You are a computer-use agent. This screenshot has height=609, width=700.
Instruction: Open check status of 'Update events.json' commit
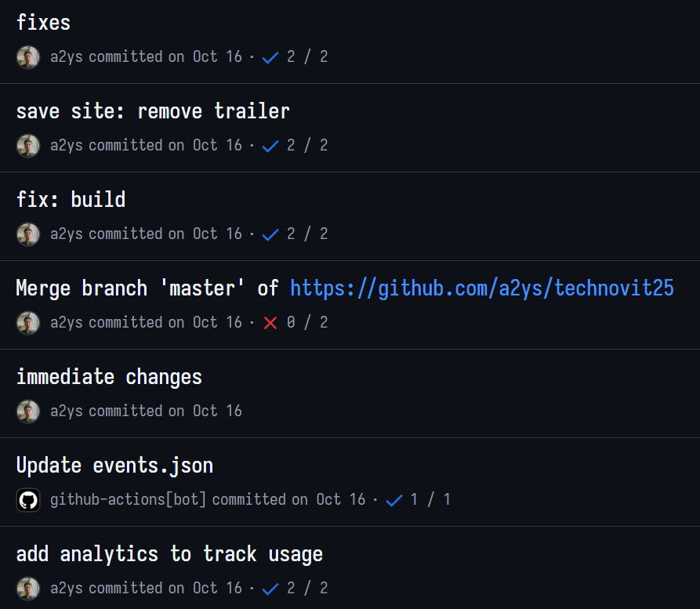click(x=394, y=500)
